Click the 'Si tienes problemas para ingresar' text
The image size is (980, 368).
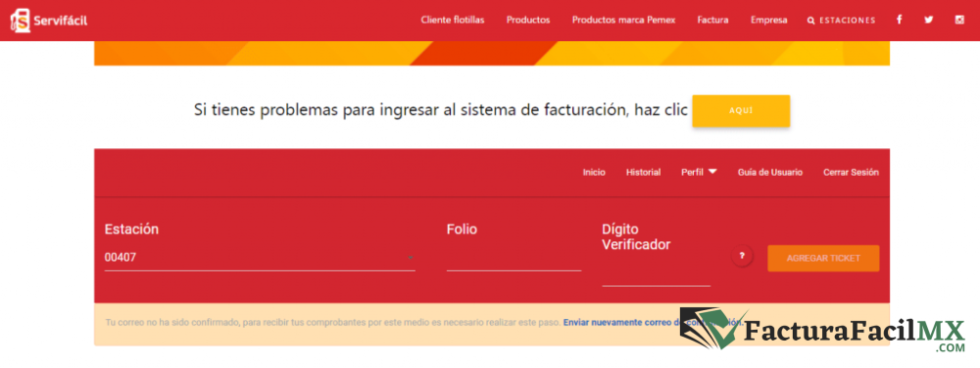click(441, 110)
